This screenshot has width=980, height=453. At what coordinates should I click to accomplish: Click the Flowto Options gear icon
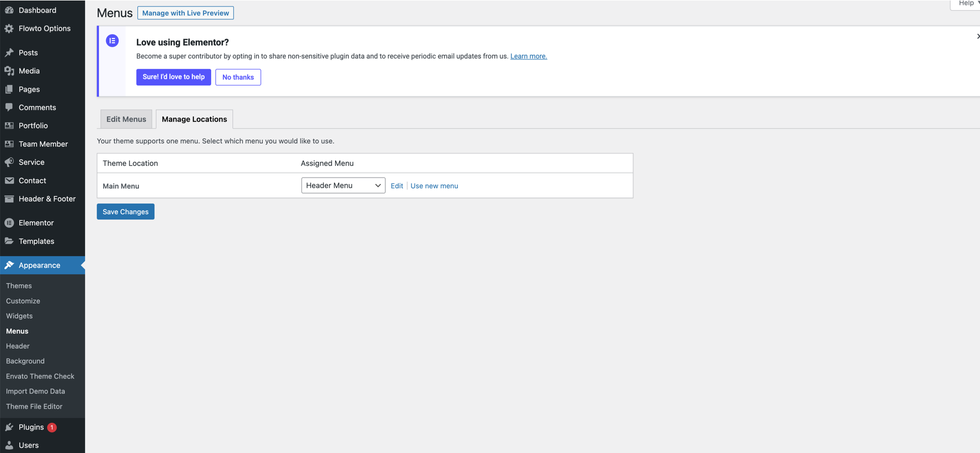[x=9, y=29]
